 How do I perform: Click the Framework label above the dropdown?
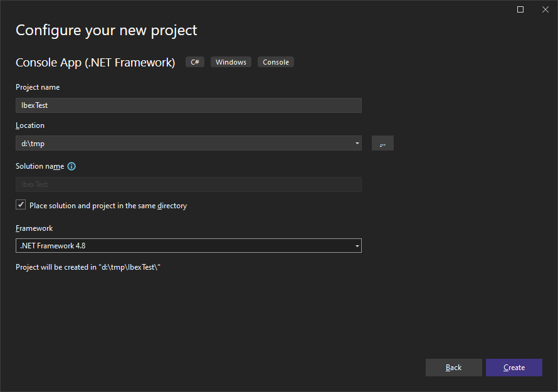[34, 228]
